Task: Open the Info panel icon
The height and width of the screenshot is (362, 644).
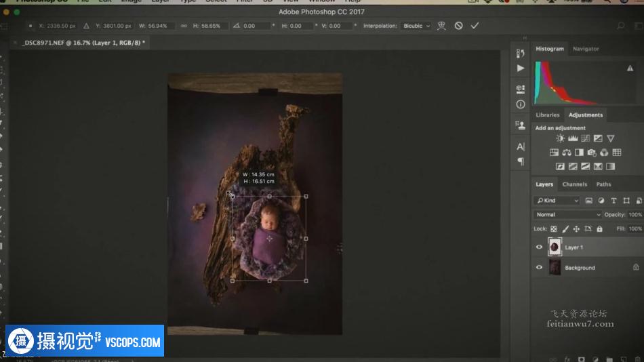Action: pos(521,104)
